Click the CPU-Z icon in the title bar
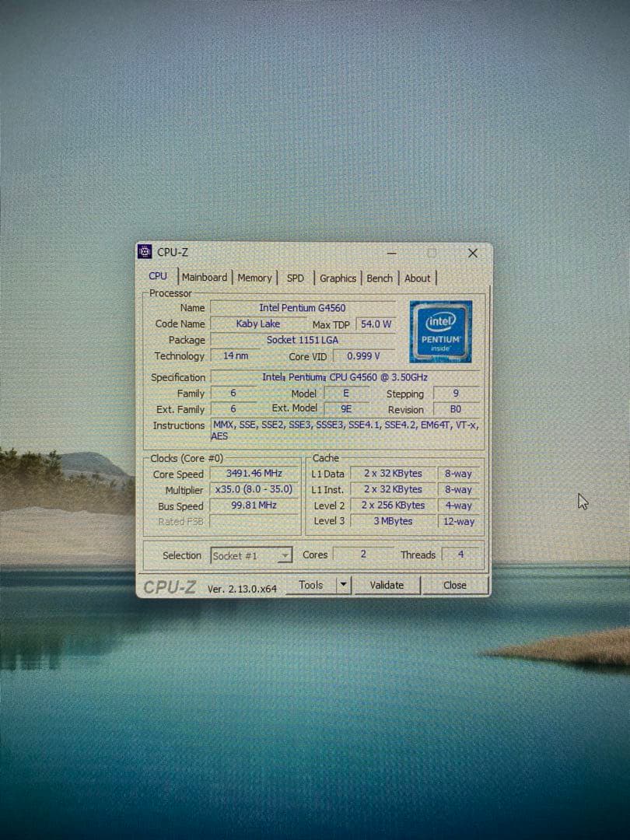The width and height of the screenshot is (630, 840). [x=145, y=251]
